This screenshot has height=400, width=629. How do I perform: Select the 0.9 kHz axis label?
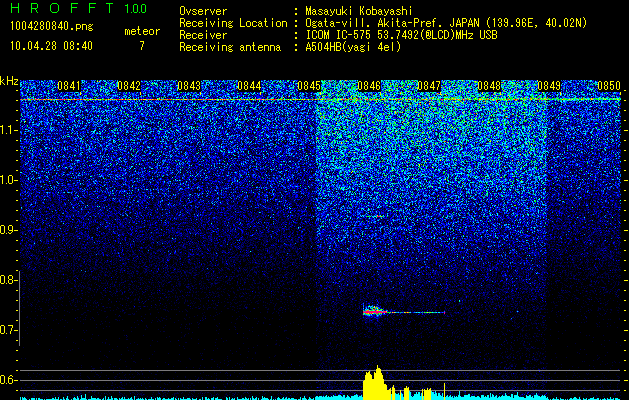[x=9, y=230]
